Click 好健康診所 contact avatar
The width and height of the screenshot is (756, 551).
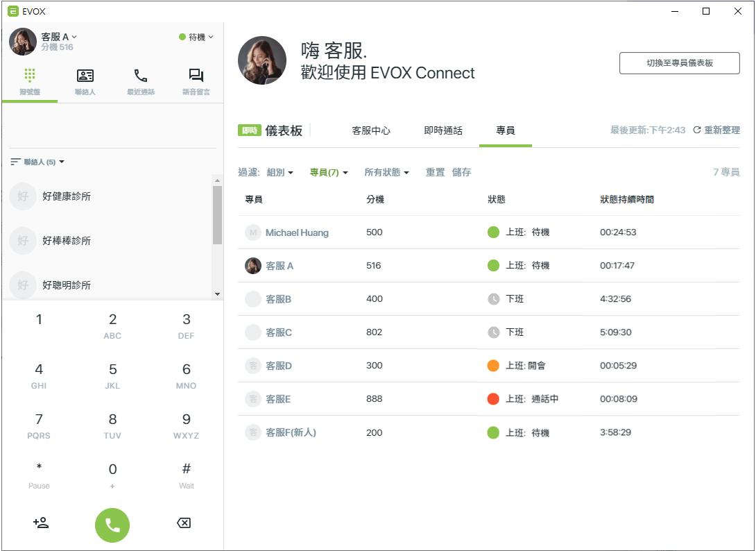23,196
